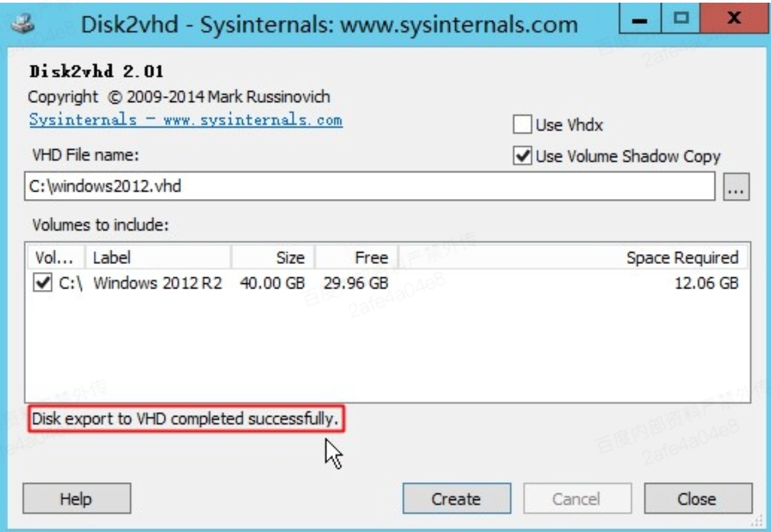Click the Close button at bottom
The height and width of the screenshot is (532, 771).
[x=697, y=498]
